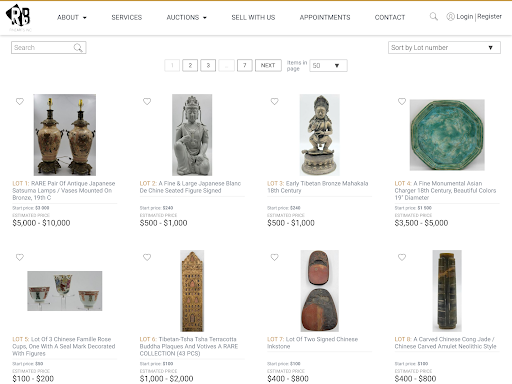
Task: Open the header search magnifier icon
Action: [433, 16]
